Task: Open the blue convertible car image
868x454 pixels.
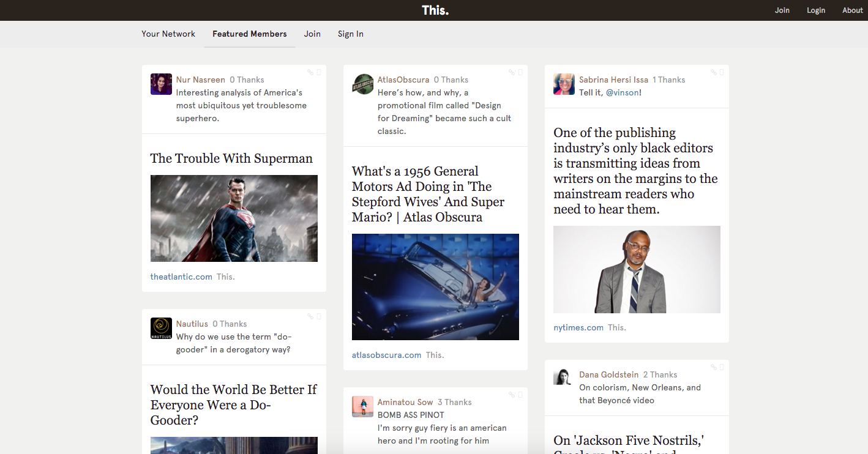Action: coord(435,287)
